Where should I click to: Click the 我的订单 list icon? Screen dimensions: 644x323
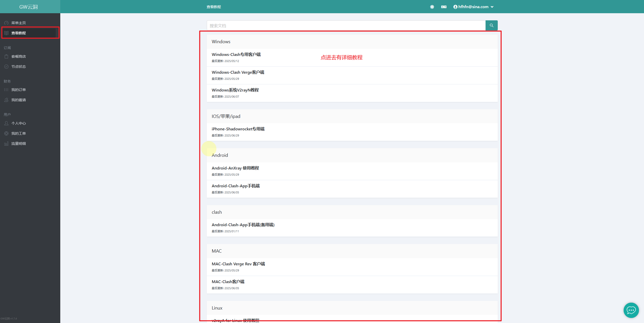[x=6, y=90]
